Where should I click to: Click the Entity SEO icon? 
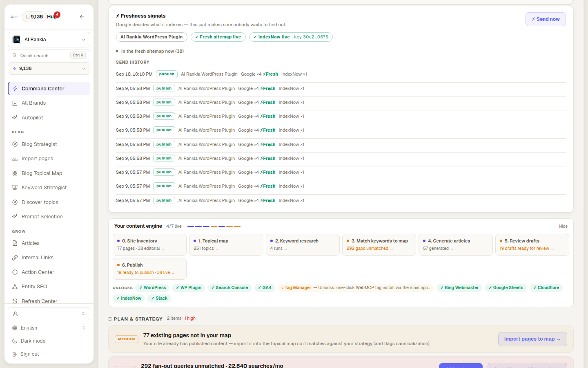(x=15, y=287)
